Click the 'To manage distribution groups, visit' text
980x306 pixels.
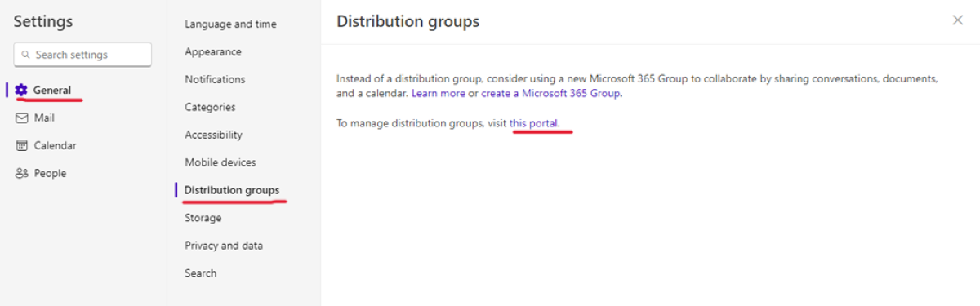[x=421, y=123]
